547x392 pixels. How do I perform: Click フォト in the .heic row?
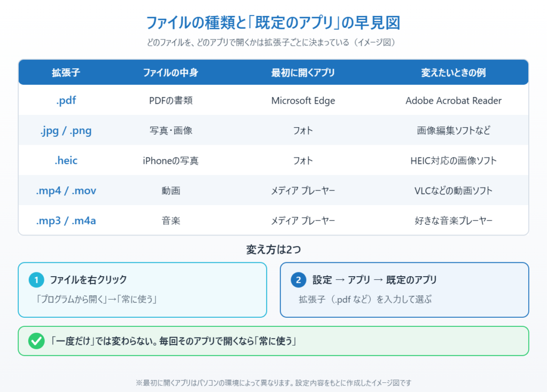[x=303, y=160]
